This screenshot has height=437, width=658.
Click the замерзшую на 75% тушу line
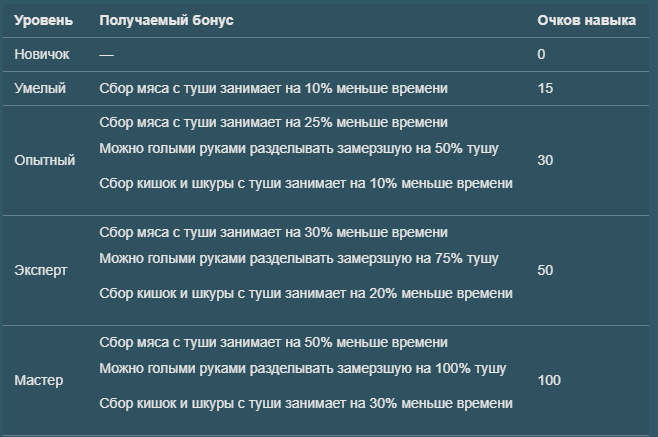coord(299,258)
